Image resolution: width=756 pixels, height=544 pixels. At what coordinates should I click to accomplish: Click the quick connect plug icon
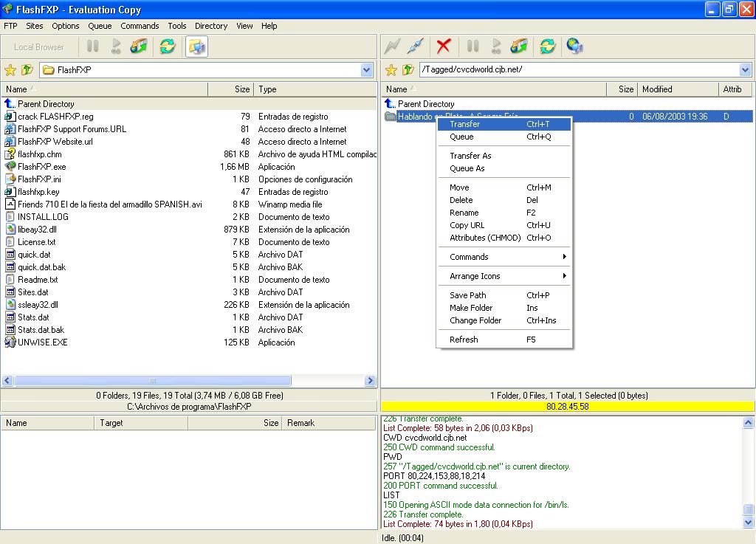click(415, 47)
